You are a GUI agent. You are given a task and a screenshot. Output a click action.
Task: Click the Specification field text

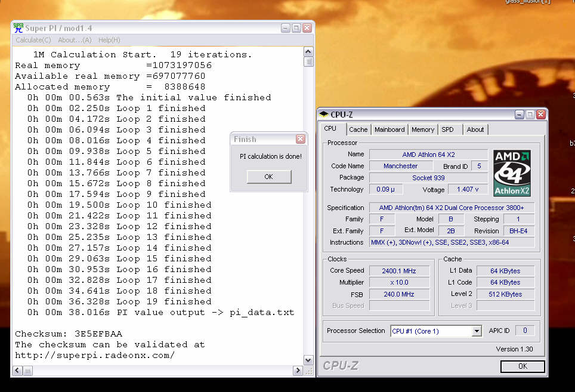click(452, 208)
